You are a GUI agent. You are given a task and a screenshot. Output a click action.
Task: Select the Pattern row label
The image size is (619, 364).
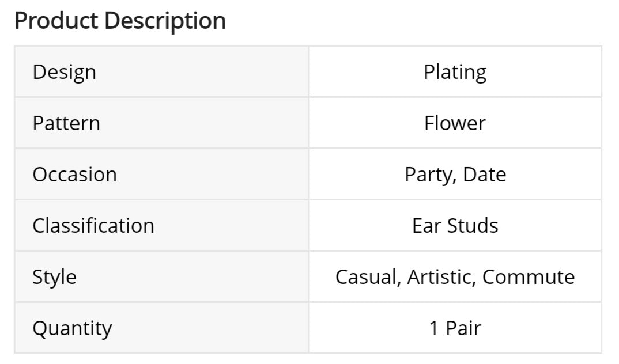point(66,123)
